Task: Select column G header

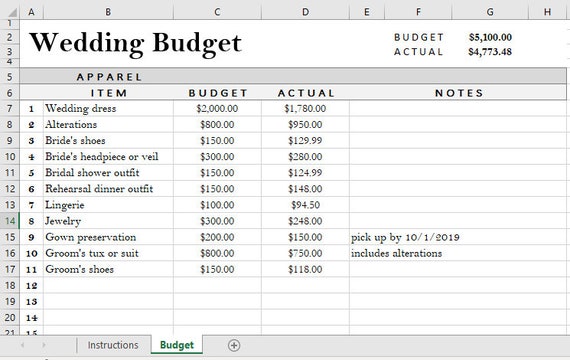Action: pyautogui.click(x=490, y=12)
